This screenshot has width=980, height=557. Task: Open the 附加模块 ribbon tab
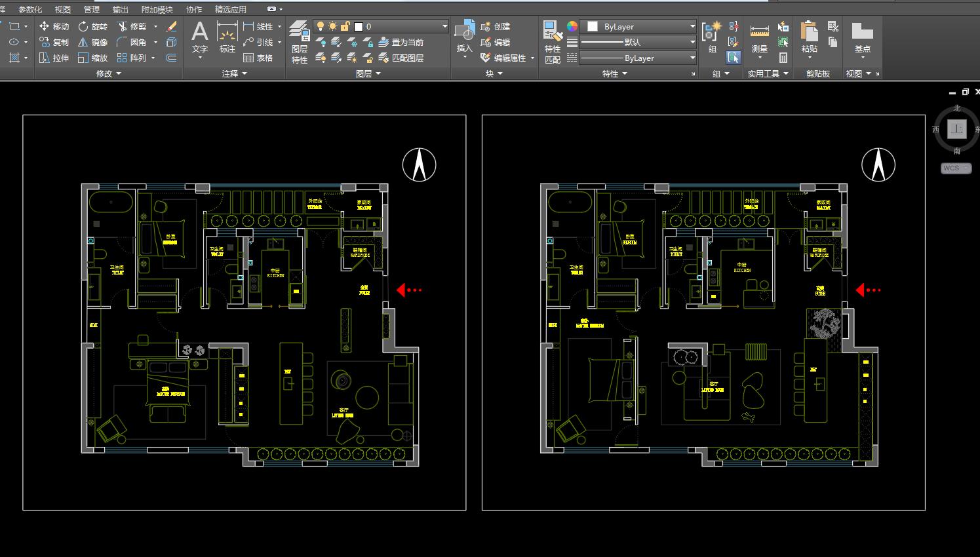point(157,9)
